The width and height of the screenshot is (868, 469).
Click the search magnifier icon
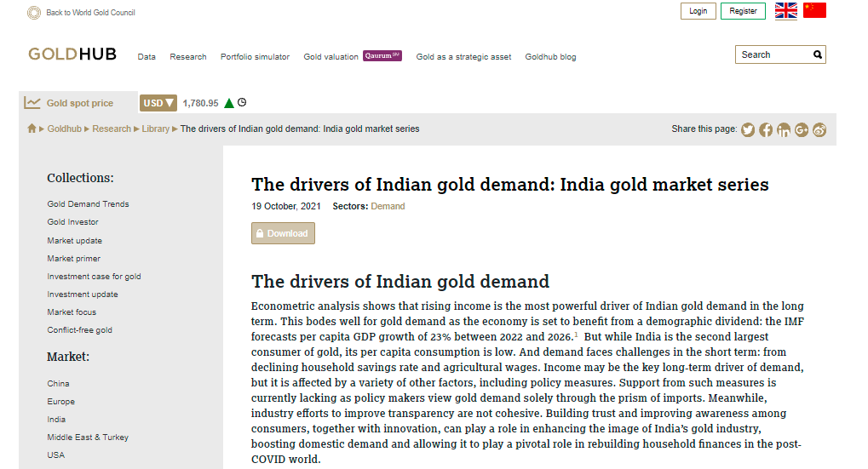[818, 54]
